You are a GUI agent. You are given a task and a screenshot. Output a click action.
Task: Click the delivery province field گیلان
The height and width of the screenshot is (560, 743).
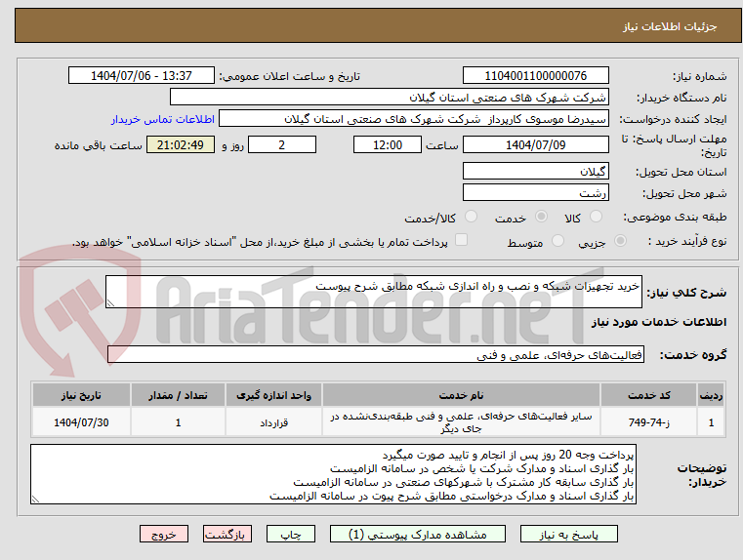click(x=535, y=172)
